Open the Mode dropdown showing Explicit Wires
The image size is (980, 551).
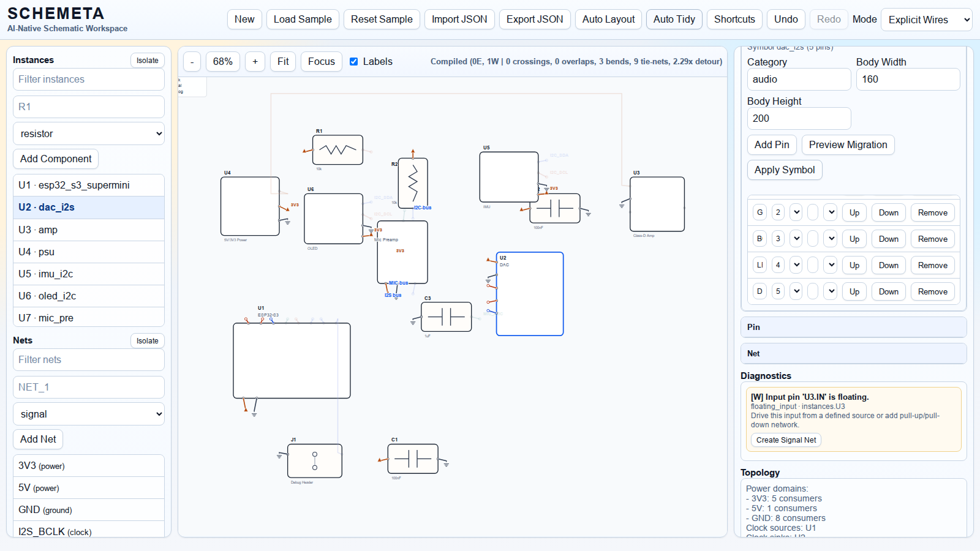[926, 20]
